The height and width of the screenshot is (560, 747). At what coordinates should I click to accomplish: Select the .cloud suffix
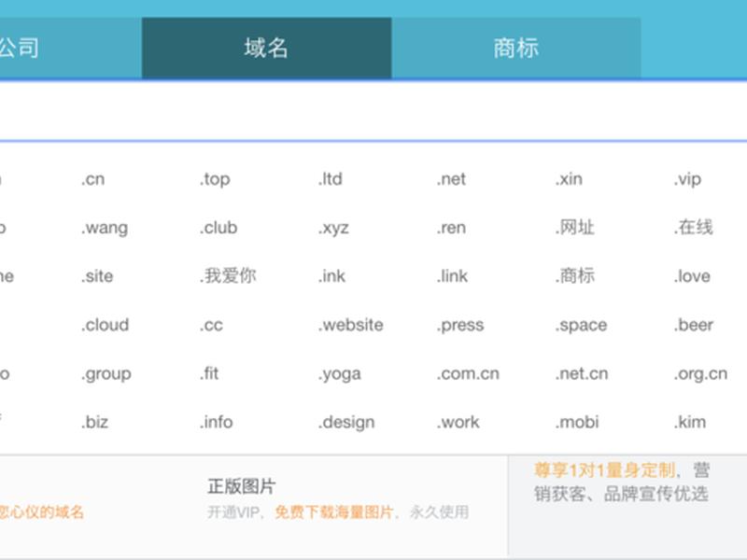coord(105,325)
